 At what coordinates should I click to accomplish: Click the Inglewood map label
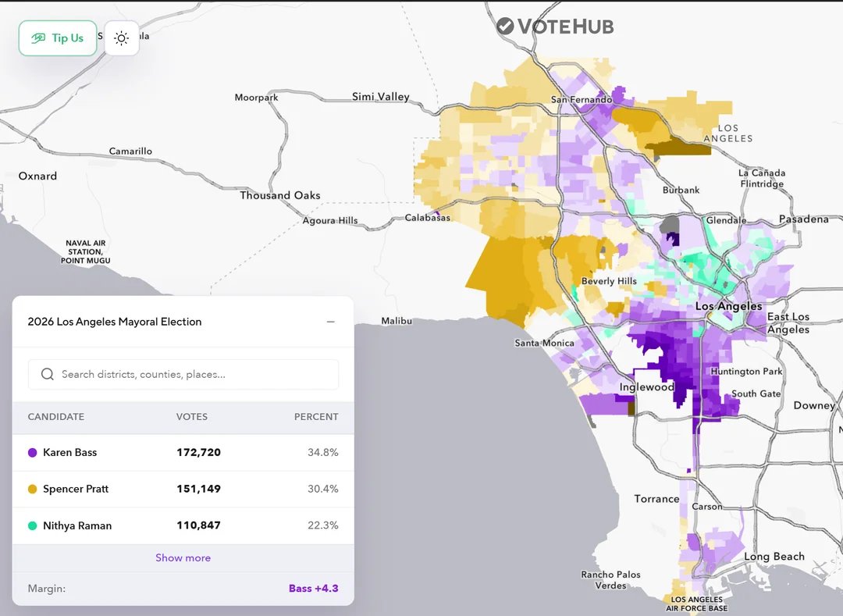647,387
